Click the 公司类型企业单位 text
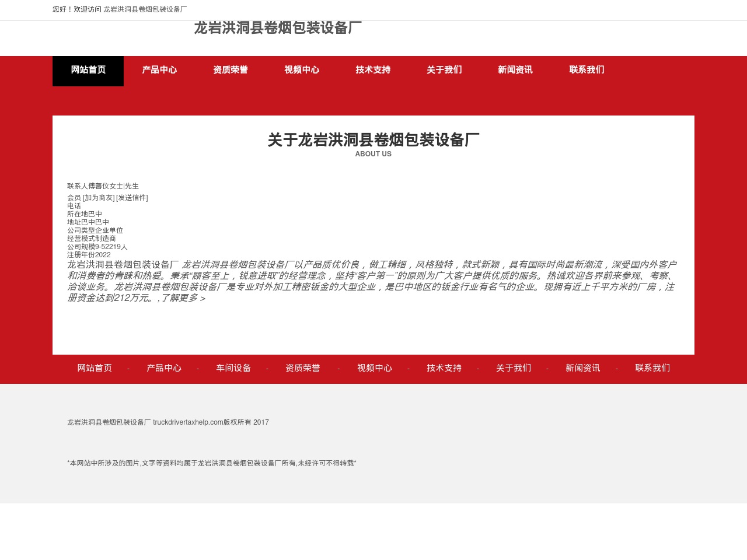This screenshot has width=747, height=560. point(95,230)
